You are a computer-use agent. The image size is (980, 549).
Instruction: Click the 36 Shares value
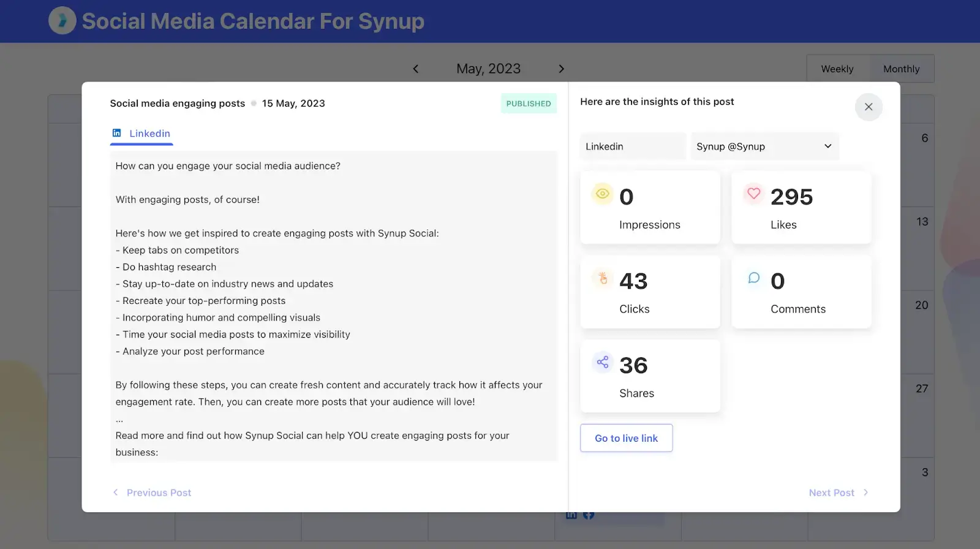coord(633,365)
